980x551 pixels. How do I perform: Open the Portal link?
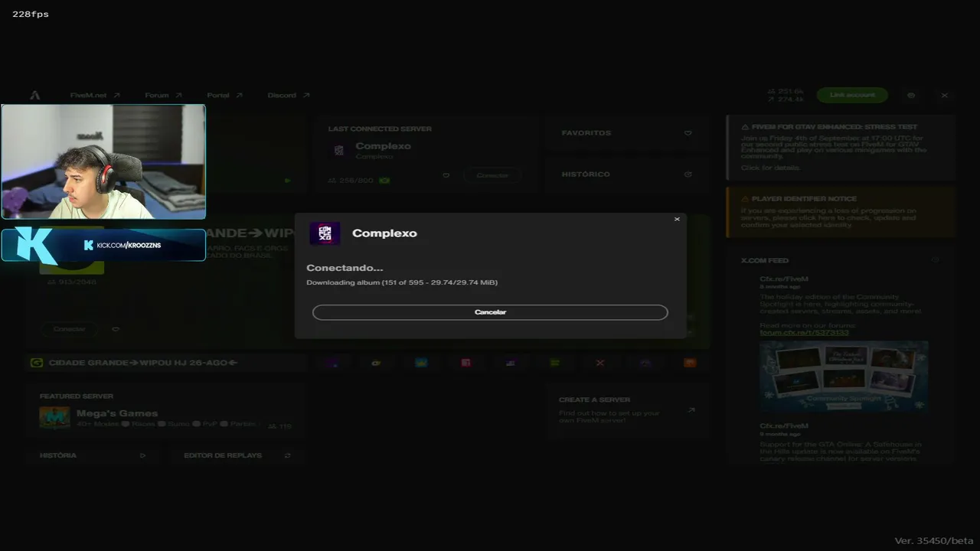(224, 96)
